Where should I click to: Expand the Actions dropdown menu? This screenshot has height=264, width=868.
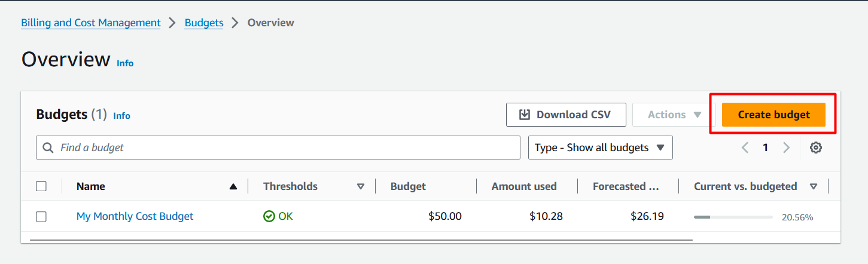tap(674, 115)
